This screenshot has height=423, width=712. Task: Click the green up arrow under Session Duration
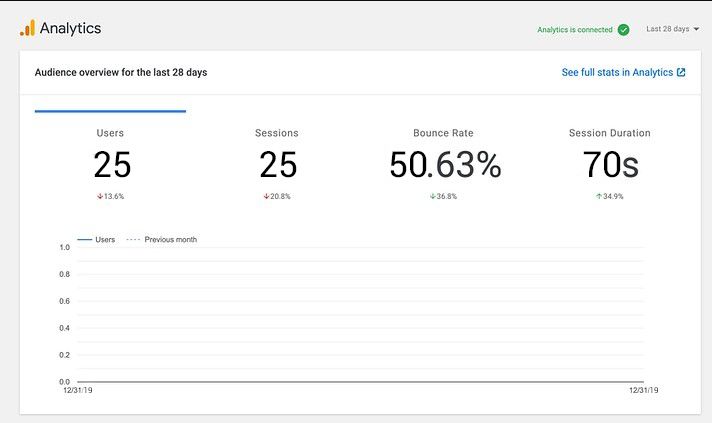[x=599, y=196]
